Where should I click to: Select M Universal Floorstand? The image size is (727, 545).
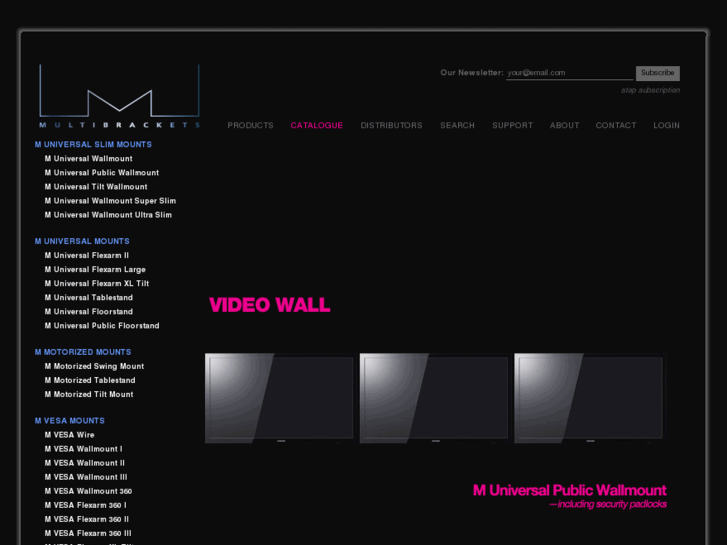point(89,312)
